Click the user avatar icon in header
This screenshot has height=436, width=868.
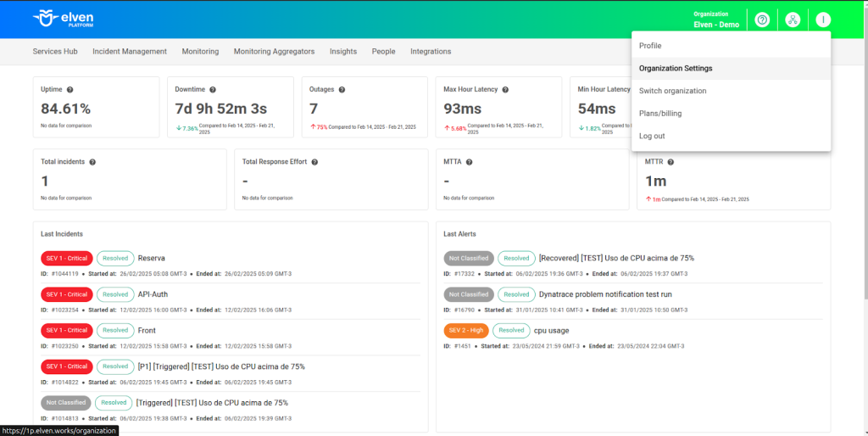(823, 20)
